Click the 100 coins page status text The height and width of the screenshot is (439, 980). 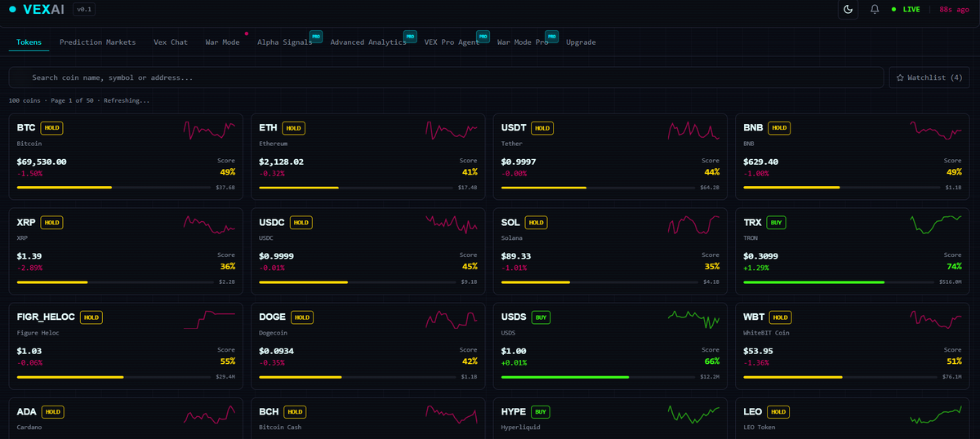(79, 100)
